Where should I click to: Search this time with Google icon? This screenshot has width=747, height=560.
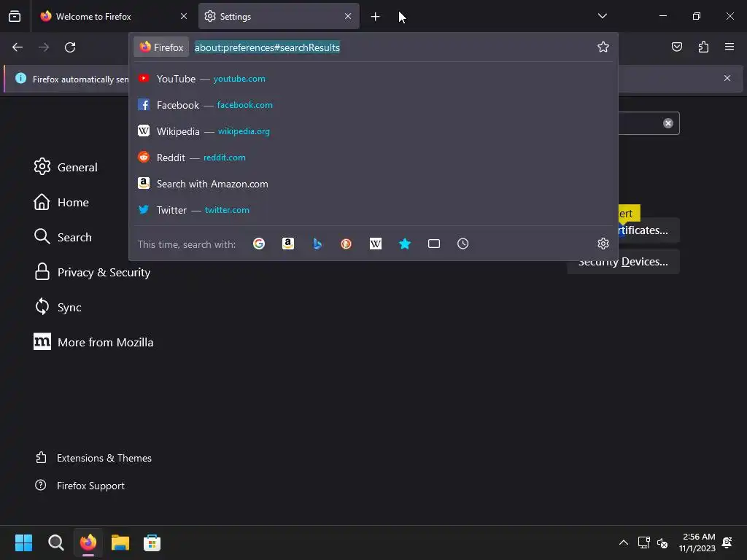point(259,244)
